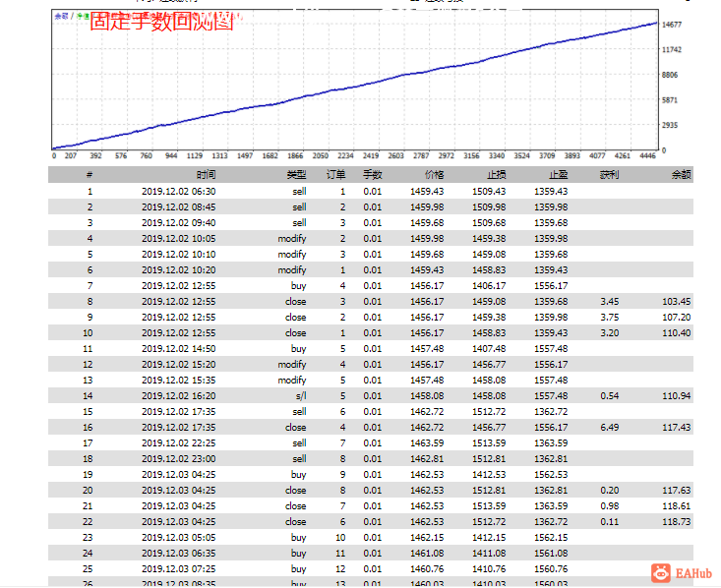721x588 pixels.
Task: Click the price 1462.15
Action: click(x=427, y=538)
